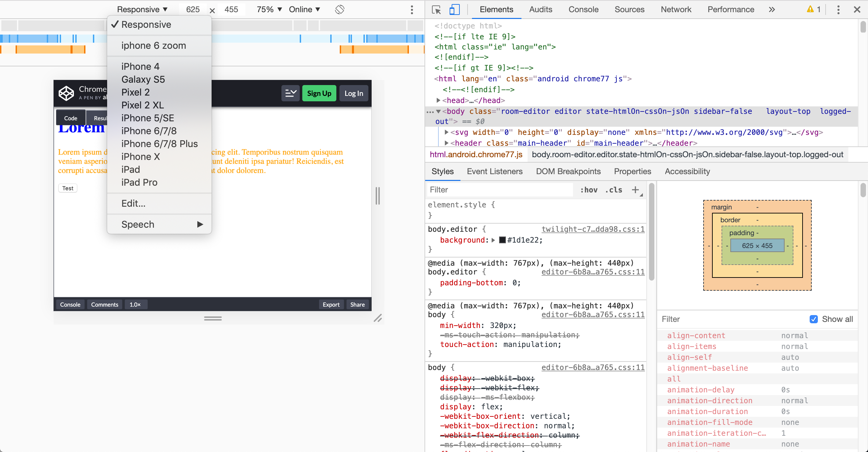
Task: Open the throttling Online dropdown
Action: point(303,9)
